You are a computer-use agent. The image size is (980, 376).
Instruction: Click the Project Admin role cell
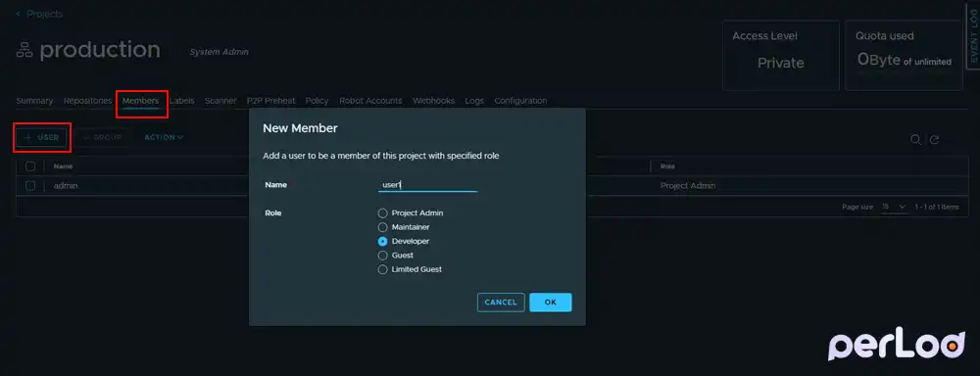pyautogui.click(x=688, y=185)
